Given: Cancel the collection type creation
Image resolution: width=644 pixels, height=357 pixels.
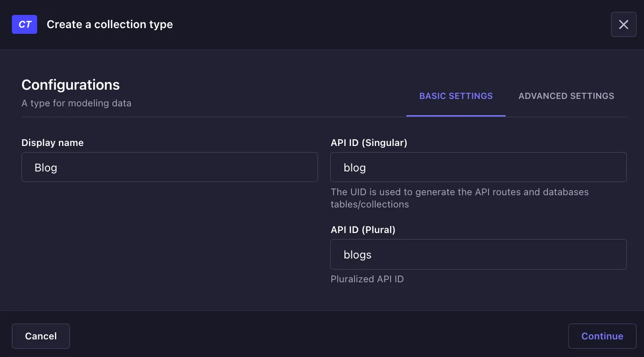Looking at the screenshot, I should click(41, 336).
